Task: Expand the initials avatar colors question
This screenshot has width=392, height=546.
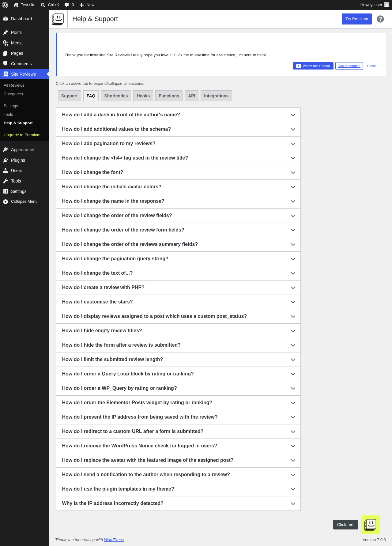Action: tap(178, 187)
